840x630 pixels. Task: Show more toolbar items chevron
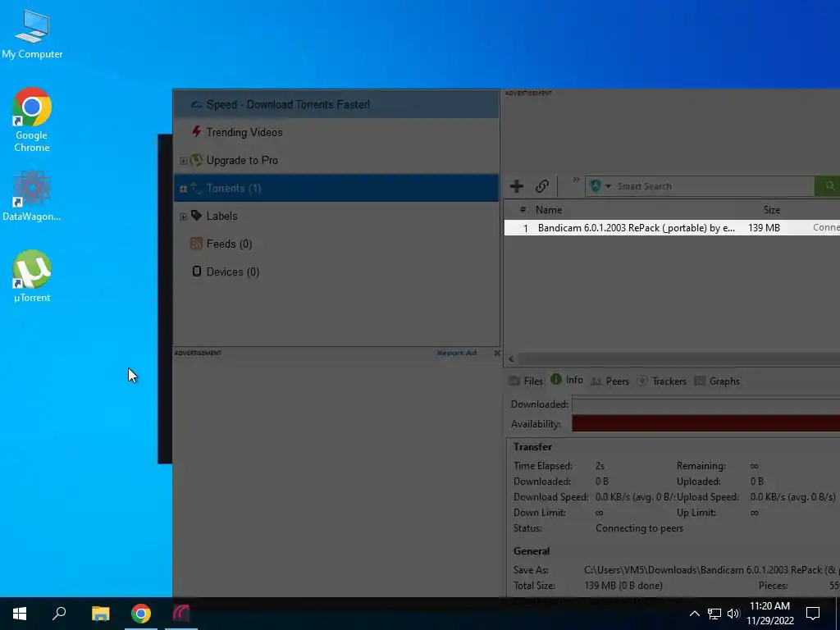click(x=576, y=180)
